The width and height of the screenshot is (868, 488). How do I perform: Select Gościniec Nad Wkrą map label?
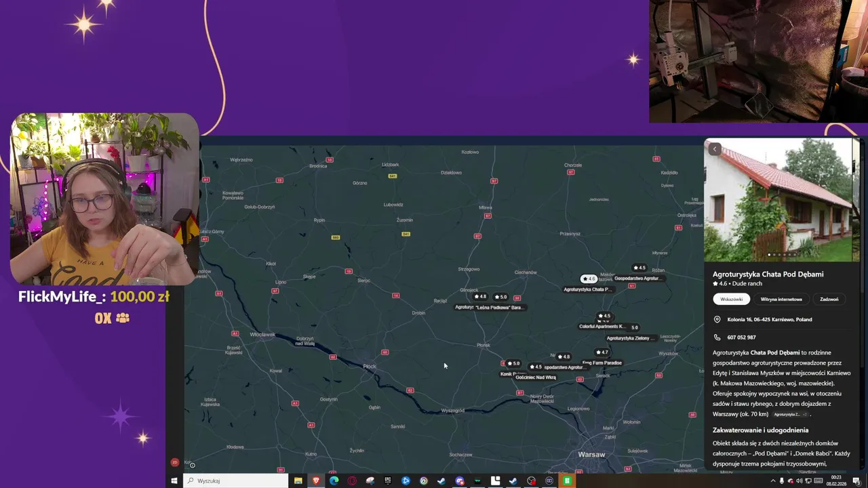(536, 377)
